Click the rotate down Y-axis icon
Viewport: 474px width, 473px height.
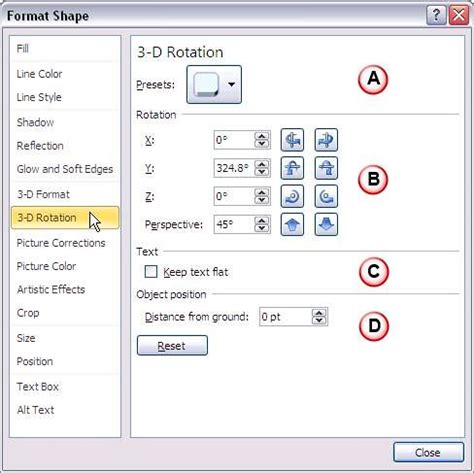coord(326,168)
